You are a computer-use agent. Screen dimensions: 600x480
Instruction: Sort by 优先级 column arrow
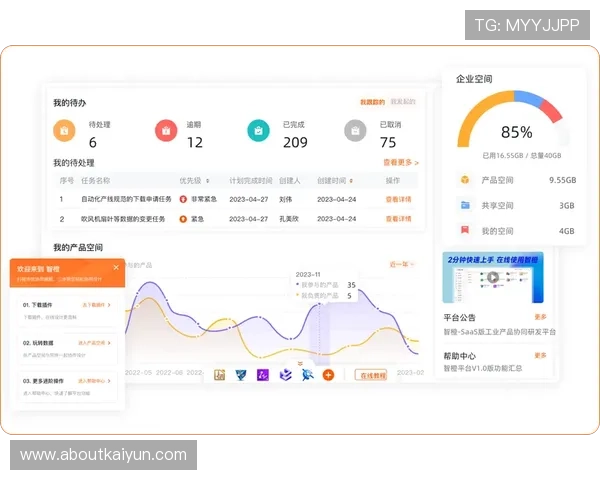coord(207,181)
